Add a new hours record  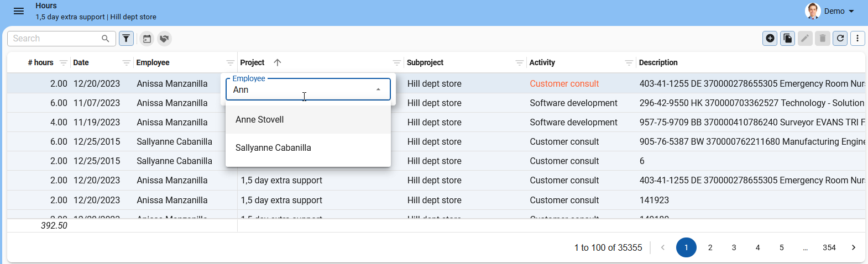coord(770,38)
